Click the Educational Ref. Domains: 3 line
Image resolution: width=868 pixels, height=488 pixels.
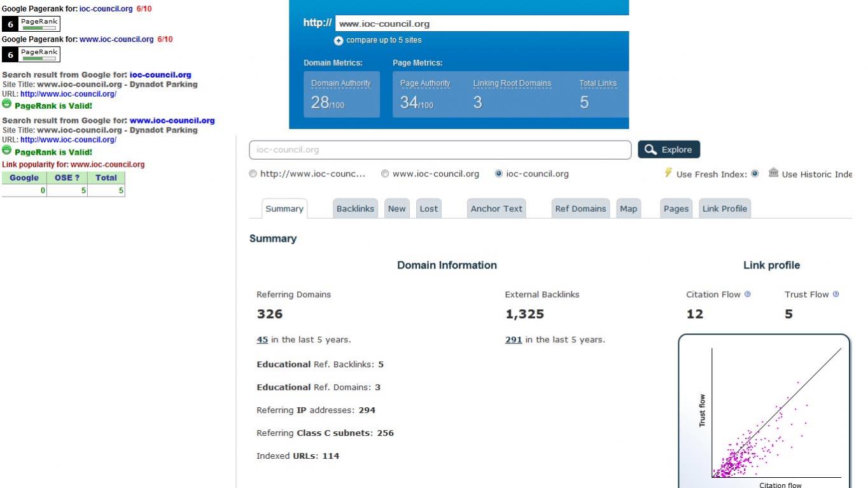click(318, 387)
